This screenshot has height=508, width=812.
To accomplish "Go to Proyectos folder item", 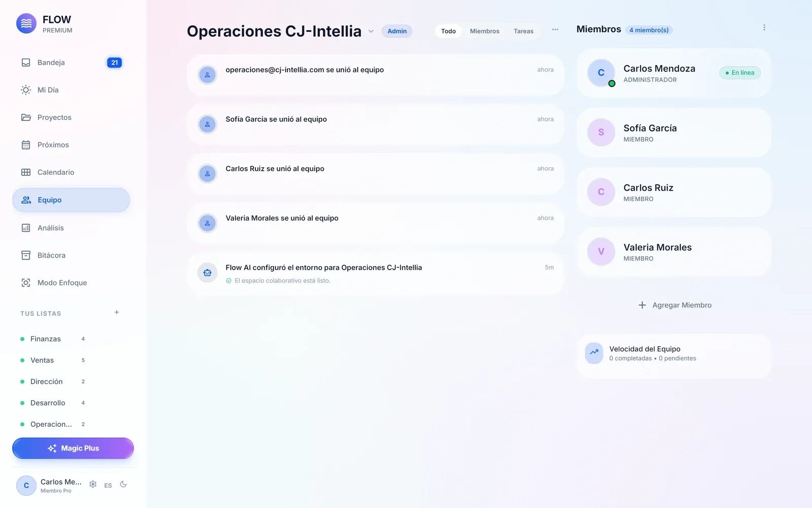I will point(71,117).
